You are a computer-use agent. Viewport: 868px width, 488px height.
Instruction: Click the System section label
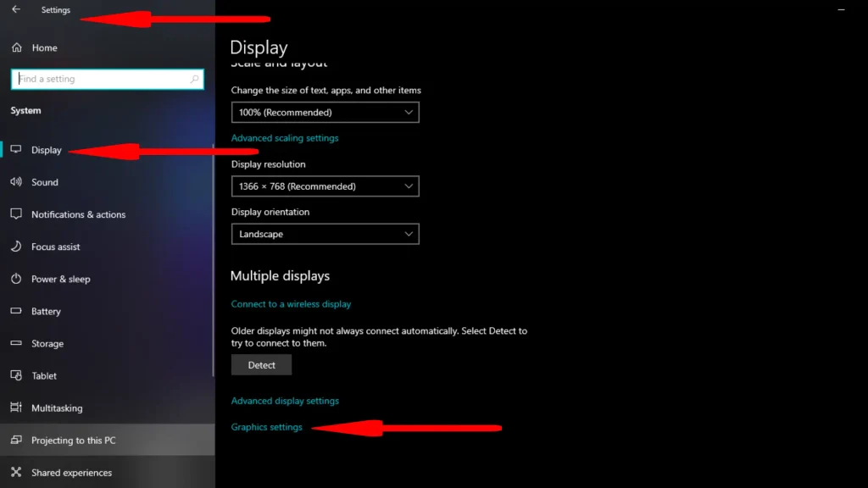click(x=25, y=110)
